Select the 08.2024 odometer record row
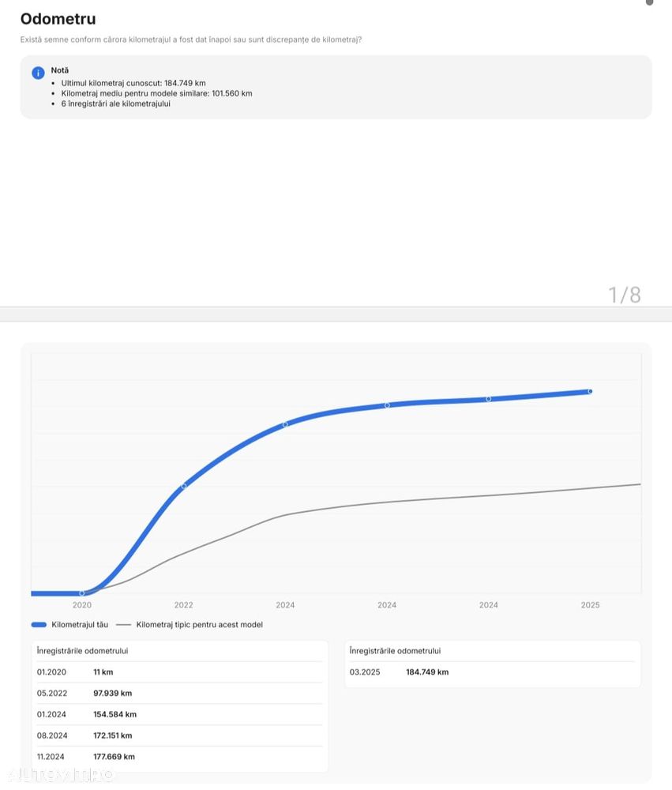The image size is (672, 790). [x=179, y=735]
